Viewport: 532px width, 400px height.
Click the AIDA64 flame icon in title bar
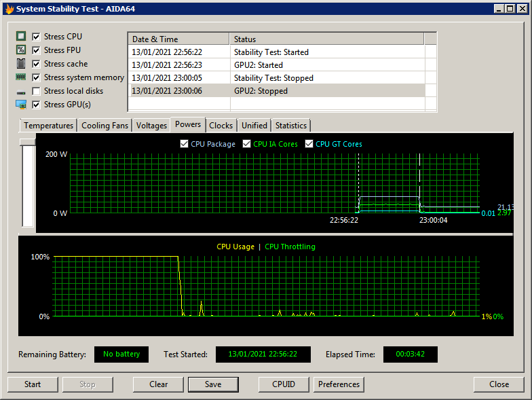pos(9,9)
